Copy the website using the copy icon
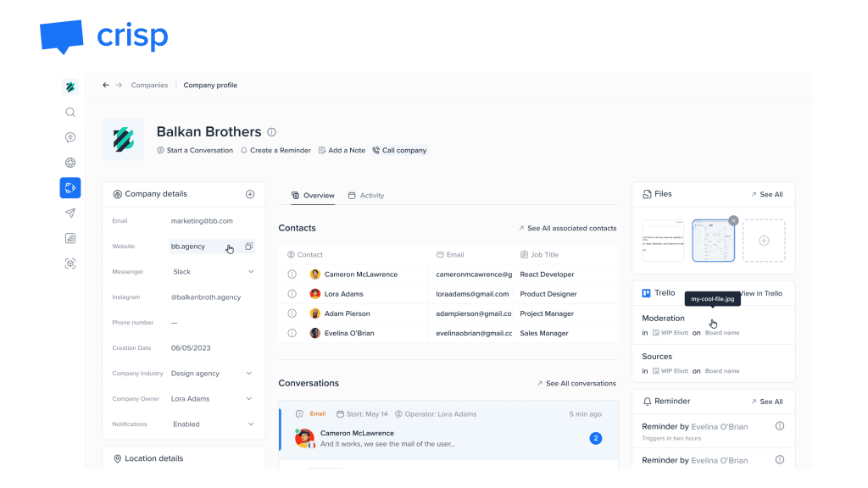This screenshot has width=868, height=488. tap(247, 246)
